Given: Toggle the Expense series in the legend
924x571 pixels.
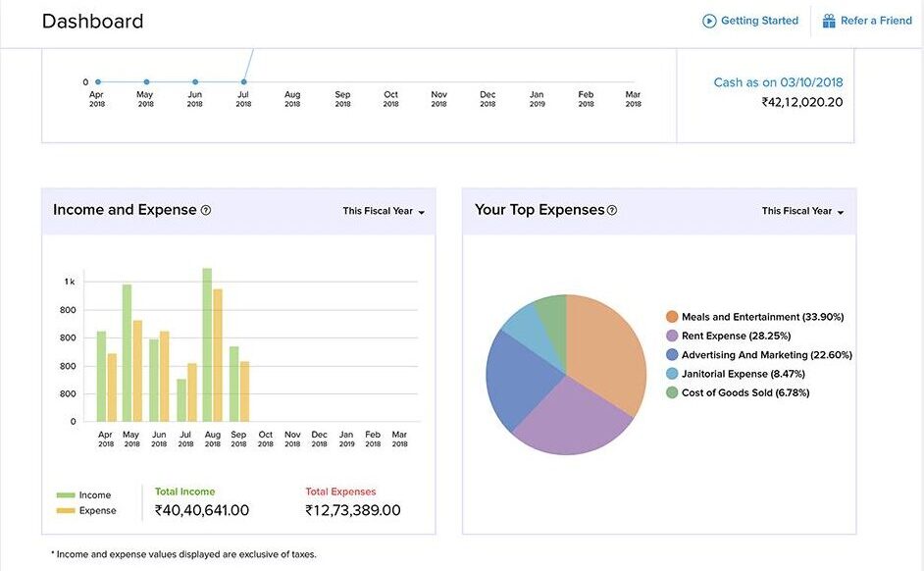Looking at the screenshot, I should tap(88, 510).
